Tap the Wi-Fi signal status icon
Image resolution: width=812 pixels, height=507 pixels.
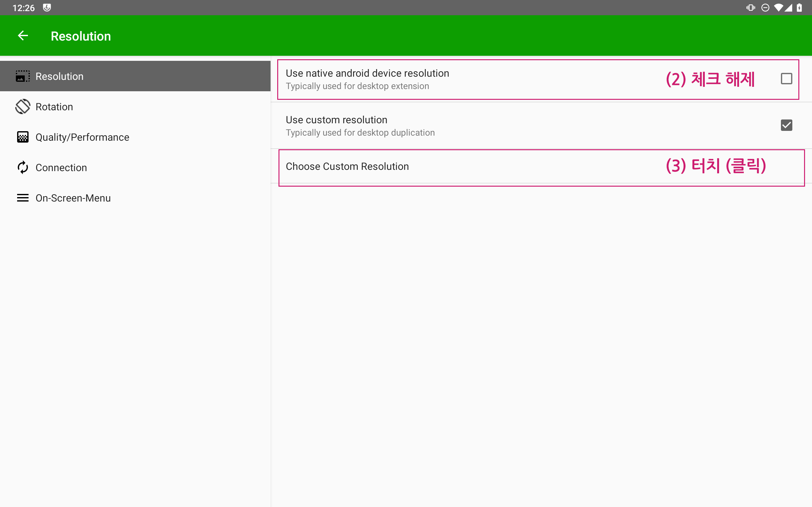(778, 8)
